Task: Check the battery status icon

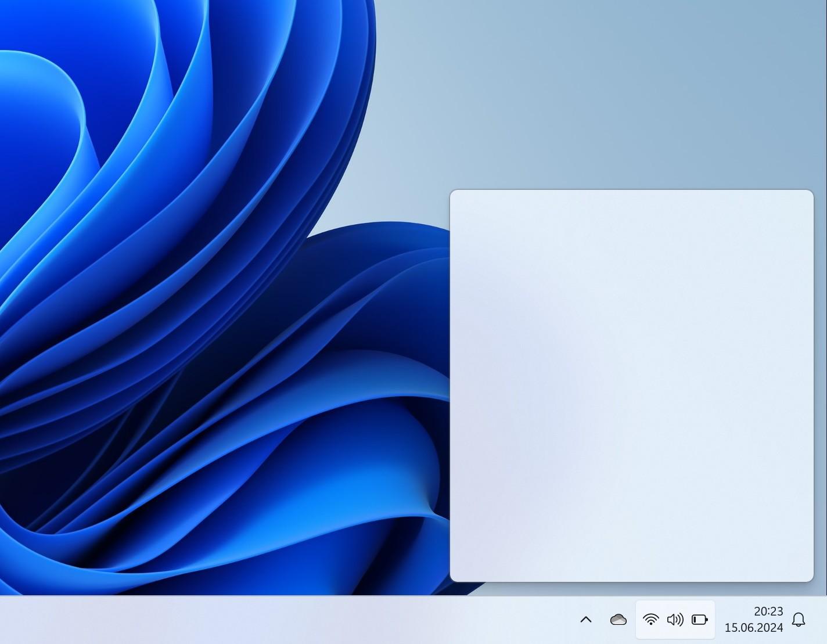Action: pos(700,620)
